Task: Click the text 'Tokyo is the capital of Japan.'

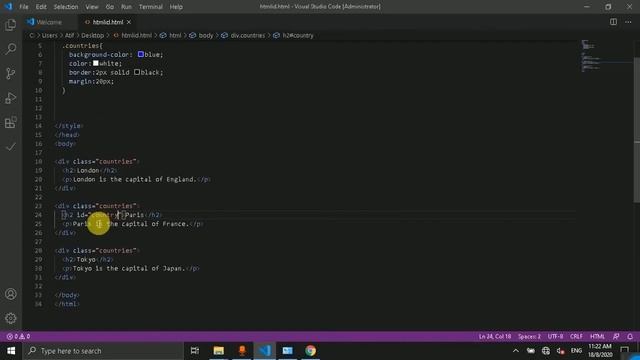Action: click(129, 268)
